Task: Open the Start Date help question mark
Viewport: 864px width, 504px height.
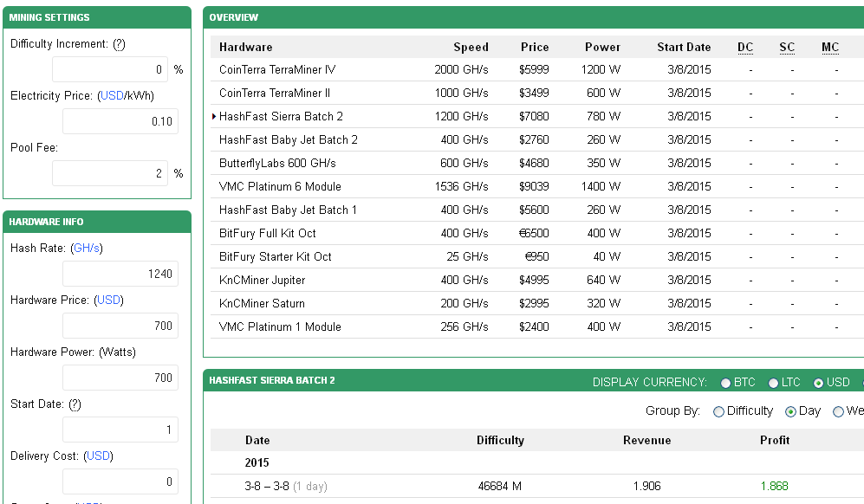Action: 75,404
